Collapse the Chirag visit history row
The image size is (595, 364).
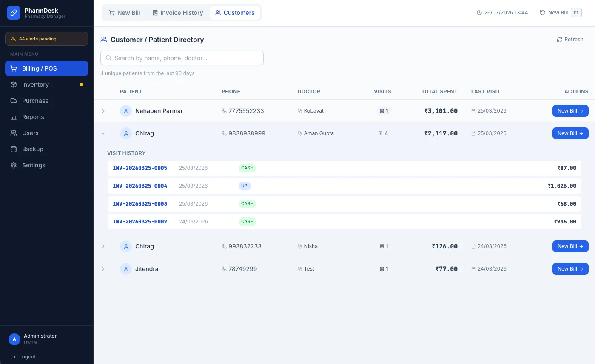point(103,133)
